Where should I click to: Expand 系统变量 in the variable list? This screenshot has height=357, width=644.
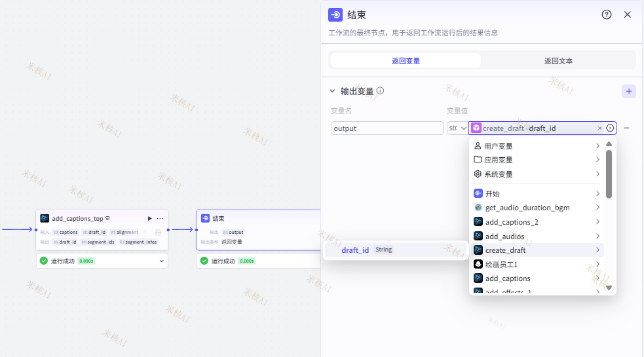[x=536, y=174]
